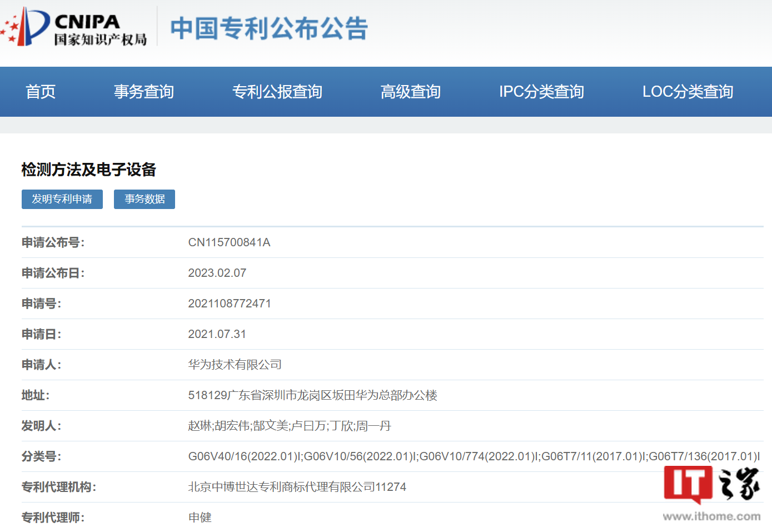Click the 发明人 field label

[x=41, y=426]
